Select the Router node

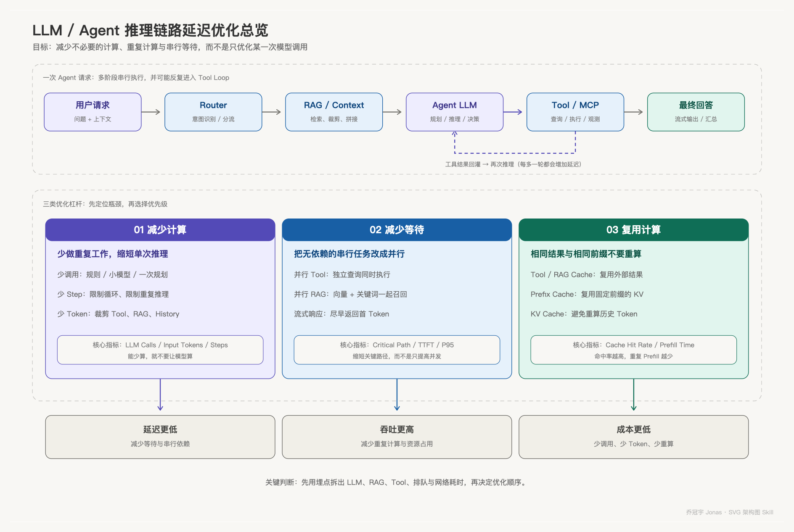213,112
